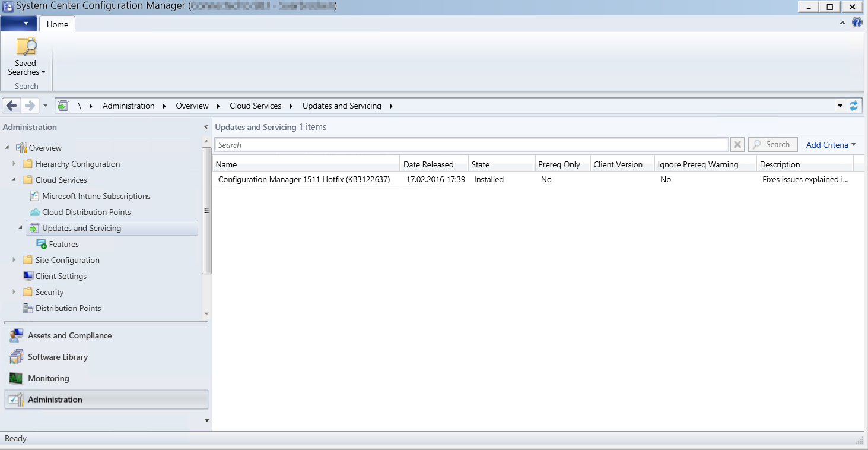Open Microsoft Intune Subscriptions node
The image size is (868, 450).
click(96, 196)
